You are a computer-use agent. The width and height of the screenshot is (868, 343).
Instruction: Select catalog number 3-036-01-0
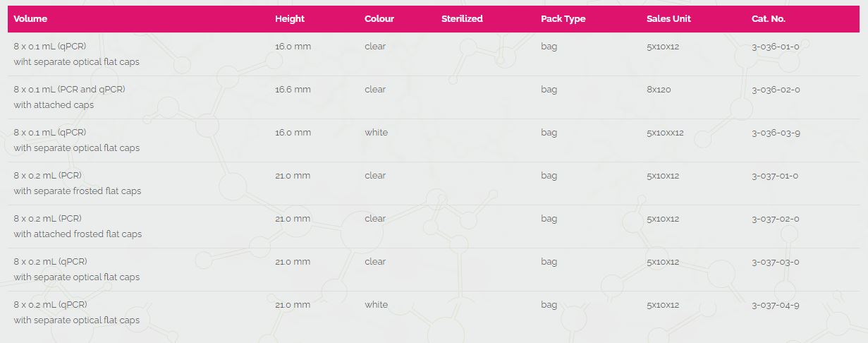pyautogui.click(x=776, y=47)
